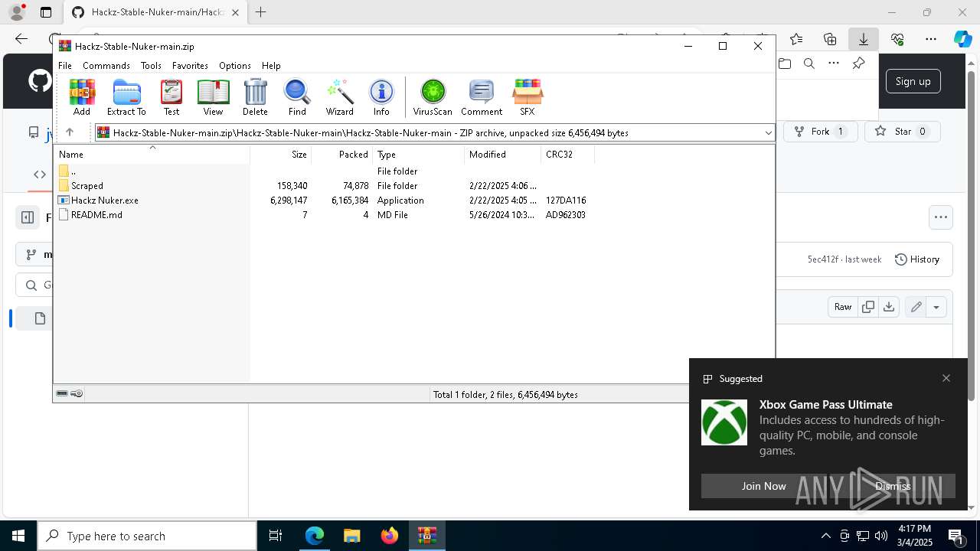Image resolution: width=980 pixels, height=551 pixels.
Task: Open the Tools menu
Action: pos(151,66)
